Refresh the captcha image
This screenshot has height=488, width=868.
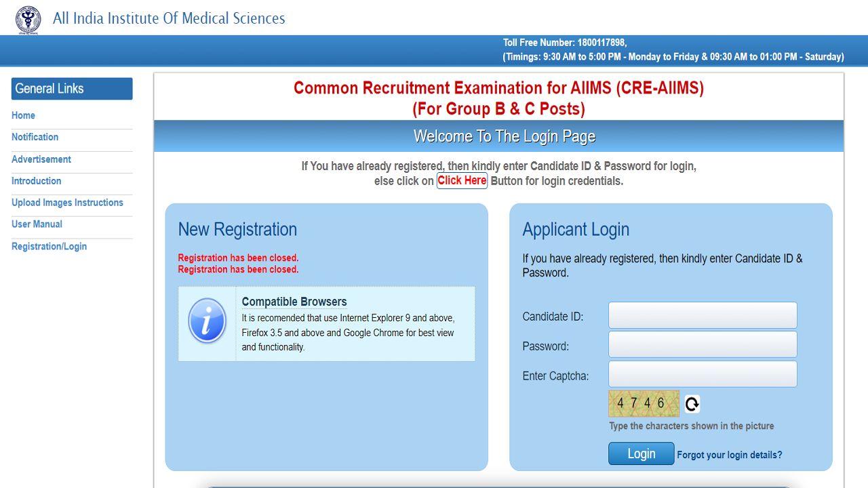690,403
